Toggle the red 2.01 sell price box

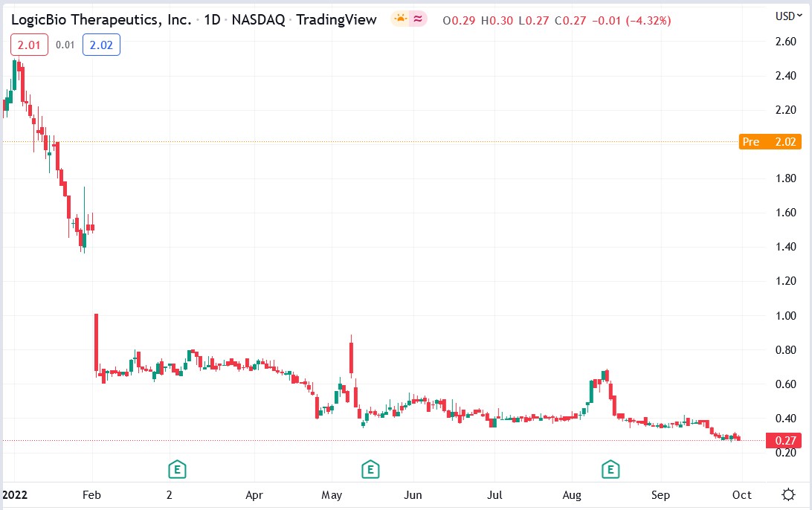(x=28, y=45)
